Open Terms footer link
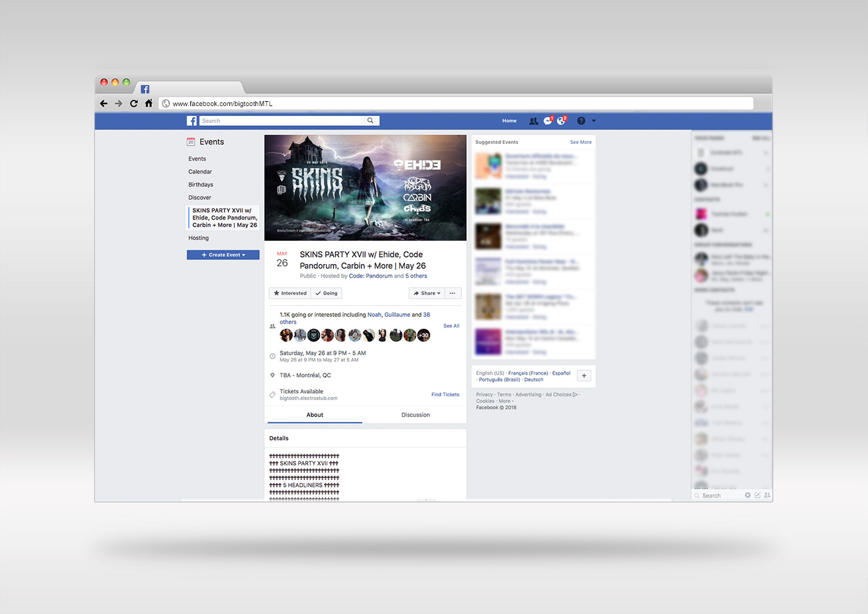868x614 pixels. point(504,394)
